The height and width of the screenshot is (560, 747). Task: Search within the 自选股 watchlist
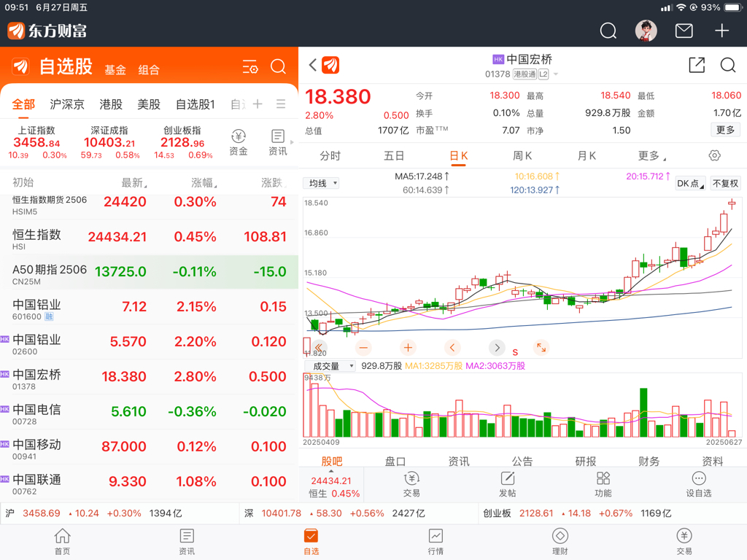coord(278,66)
